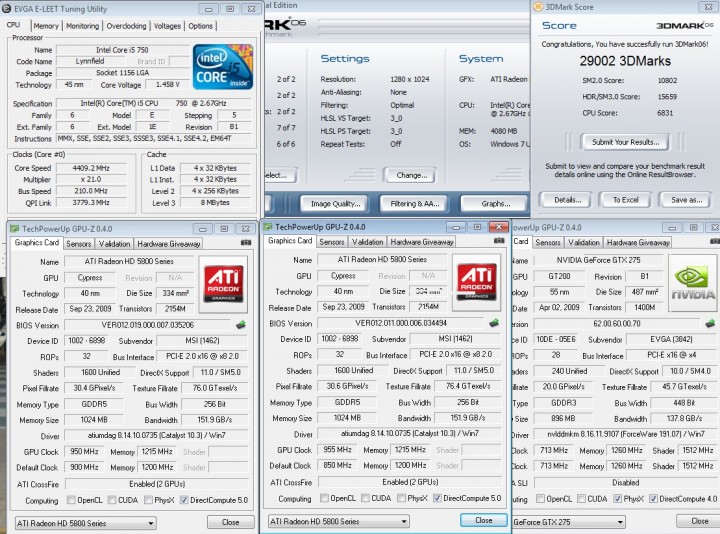Click GTX 275 Memory Size 896 MB value
This screenshot has height=534, width=720.
(563, 419)
